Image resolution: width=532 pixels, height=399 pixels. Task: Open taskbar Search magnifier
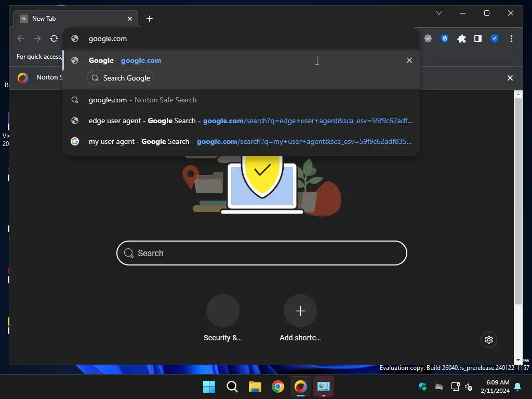click(232, 387)
